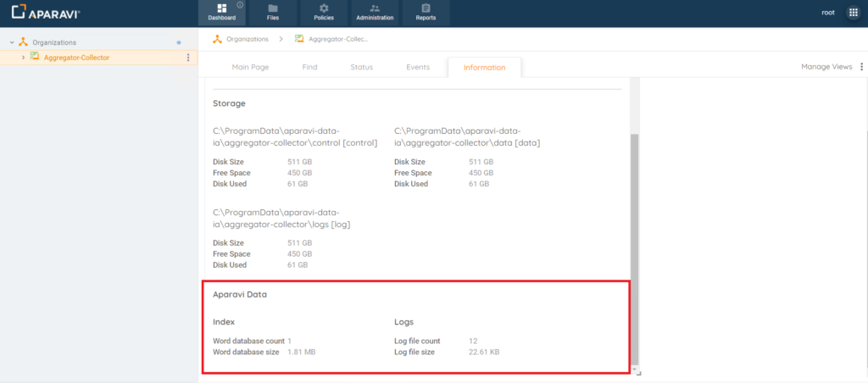Viewport: 868px width, 383px height.
Task: Click the Organizations icon in the breadcrumb
Action: click(x=218, y=39)
